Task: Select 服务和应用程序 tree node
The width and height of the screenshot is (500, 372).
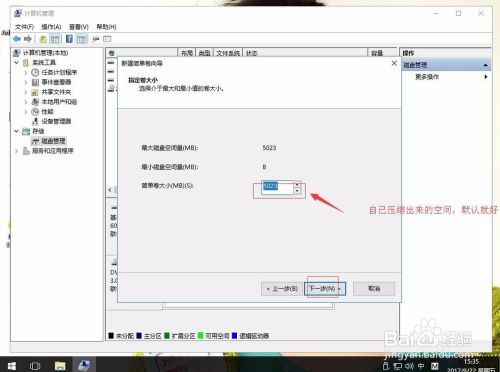Action: coord(53,151)
